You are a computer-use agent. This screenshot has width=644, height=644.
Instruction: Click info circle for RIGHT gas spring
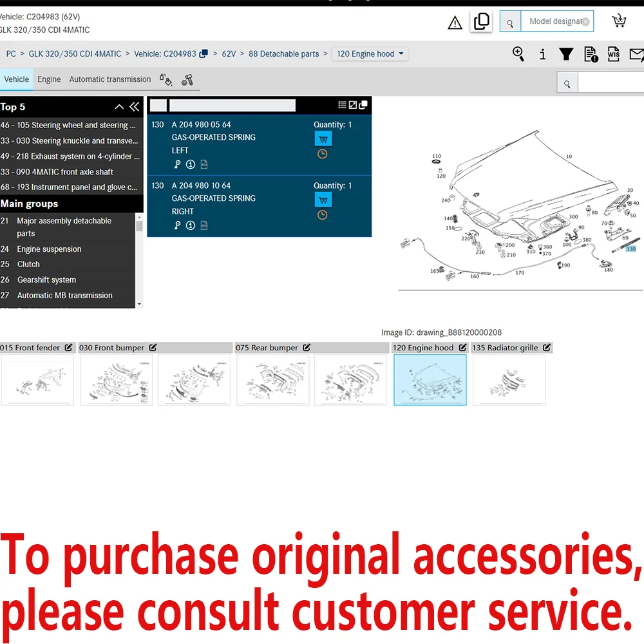point(190,225)
